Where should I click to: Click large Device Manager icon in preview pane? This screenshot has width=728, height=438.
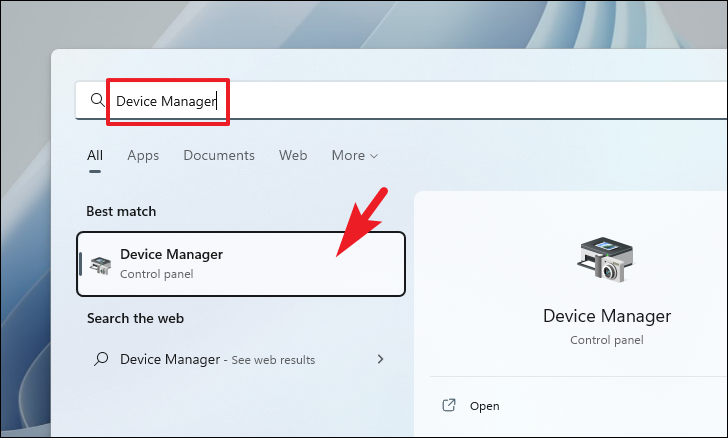click(x=606, y=259)
